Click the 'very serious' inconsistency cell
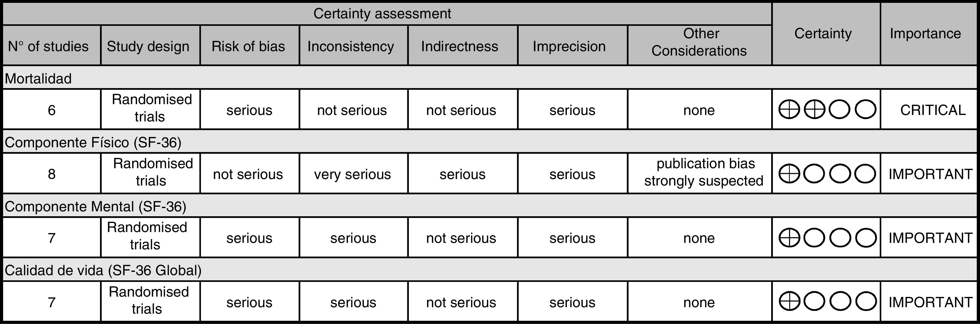980x324 pixels. tap(352, 174)
